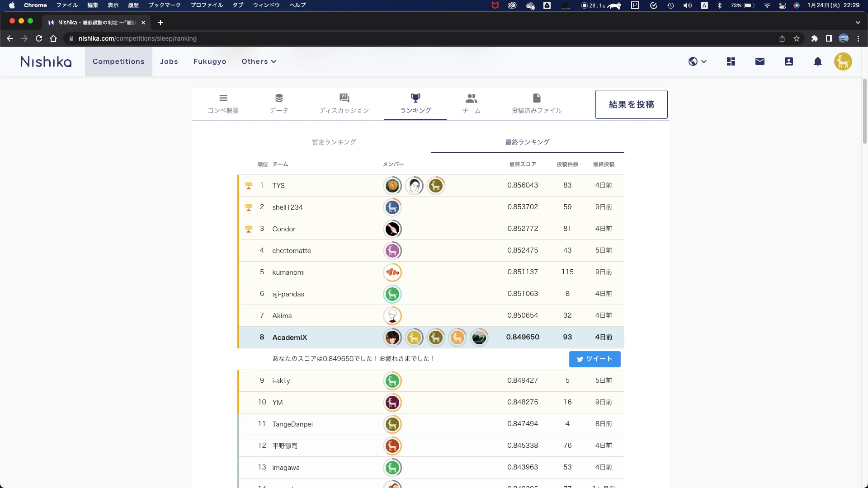
Task: Click shell1234 member avatar
Action: 392,207
